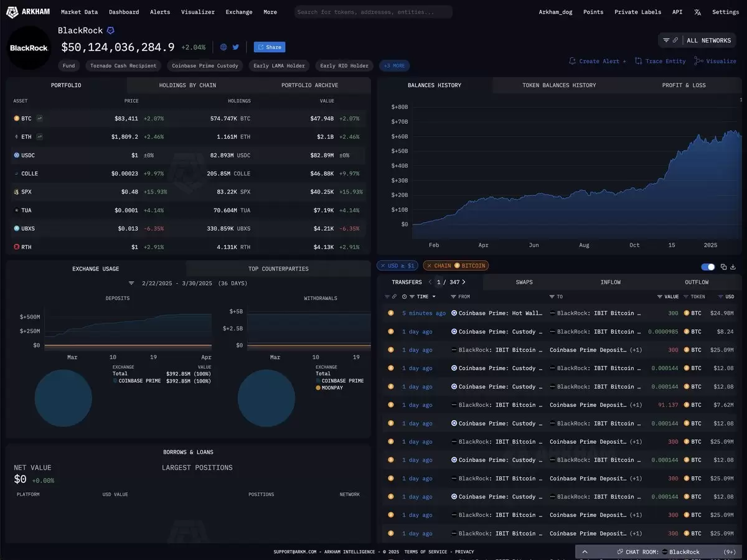Image resolution: width=747 pixels, height=560 pixels.
Task: Open the TOKEN BALANCES HISTORY tab
Action: [x=559, y=85]
